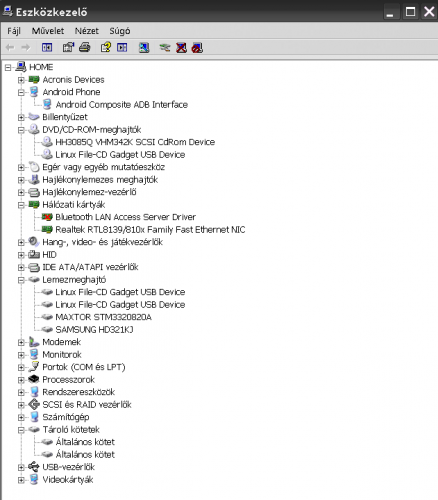This screenshot has height=500, width=438.
Task: Click the Forward arrow toolbar button
Action: (x=25, y=48)
